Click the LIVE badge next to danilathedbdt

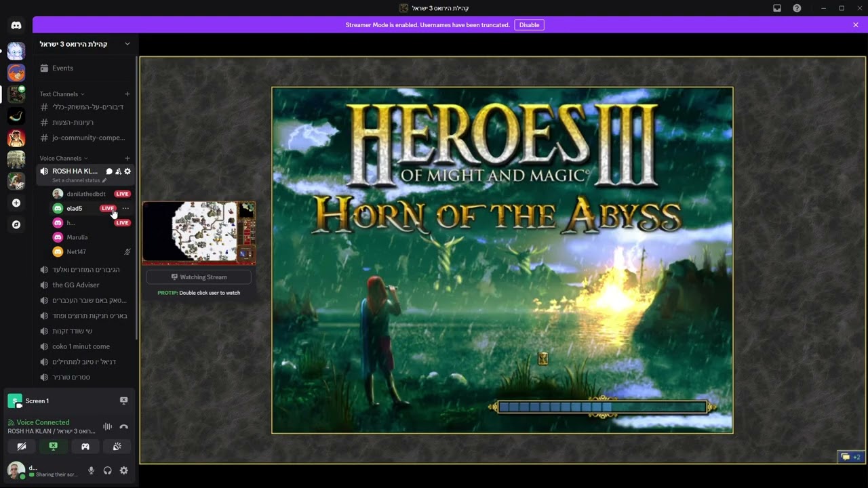point(123,194)
